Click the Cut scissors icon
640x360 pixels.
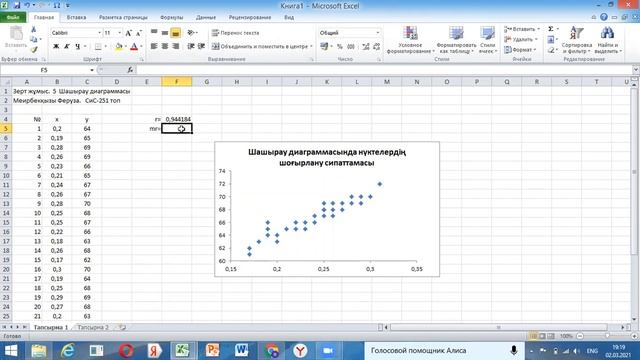[34, 30]
